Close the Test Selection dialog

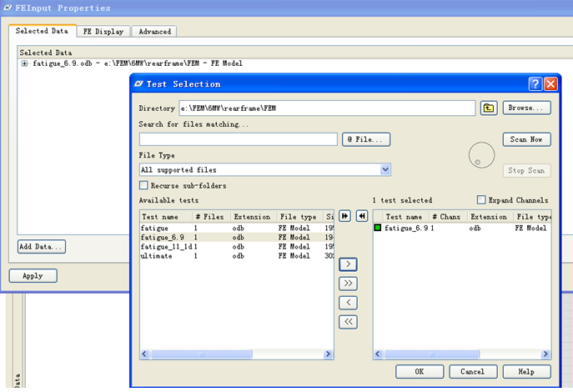(x=550, y=84)
